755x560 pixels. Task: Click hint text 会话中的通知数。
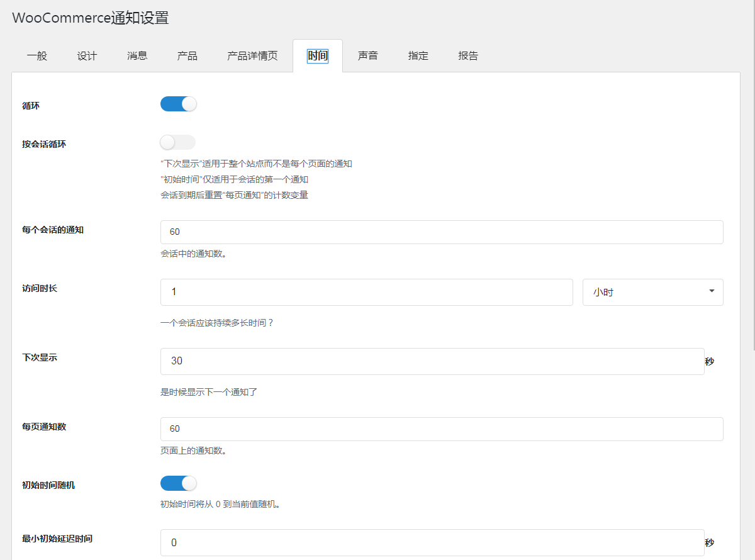(x=194, y=254)
